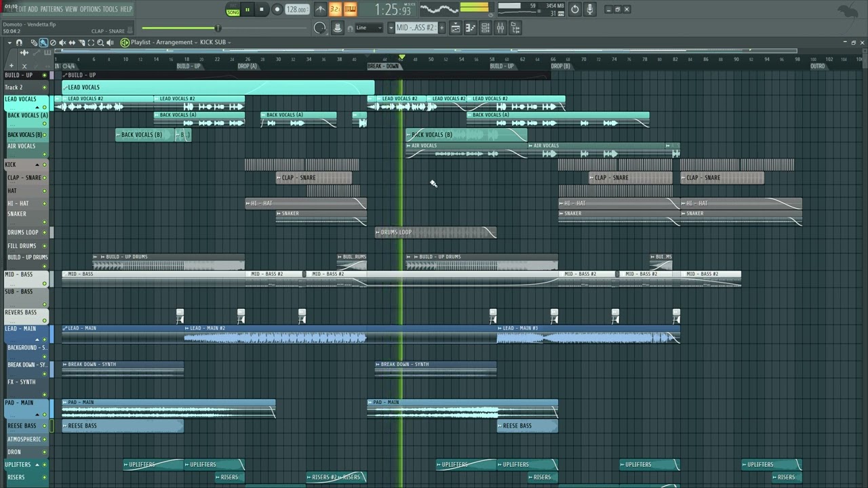Screen dimensions: 868x488
Task: Toggle the playlist snap magnet icon
Action: 19,43
